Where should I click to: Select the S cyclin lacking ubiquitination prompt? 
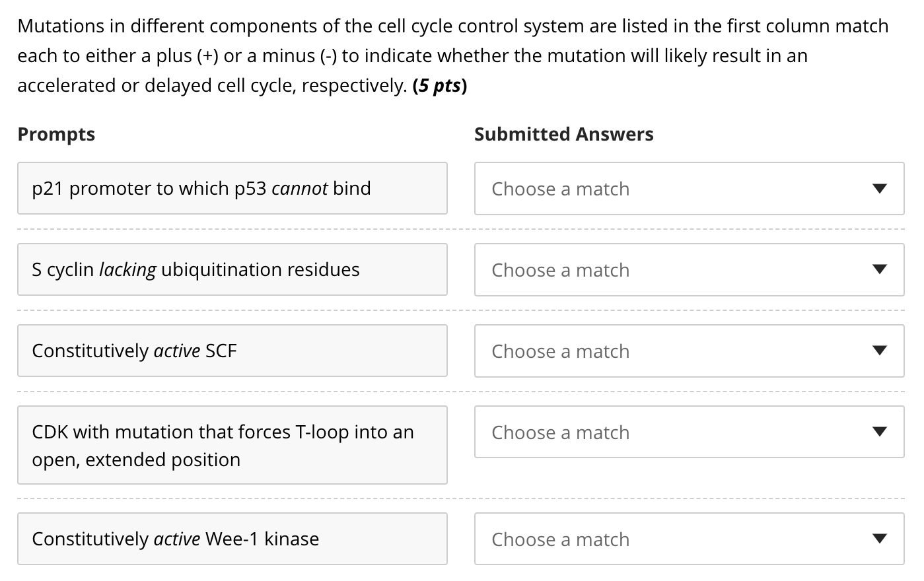[x=232, y=270]
